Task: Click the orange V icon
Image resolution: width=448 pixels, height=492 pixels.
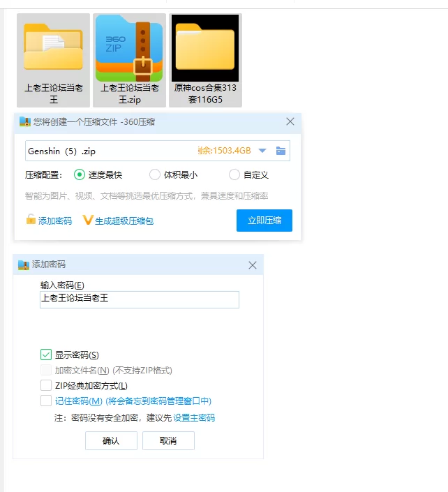Action: pos(88,220)
